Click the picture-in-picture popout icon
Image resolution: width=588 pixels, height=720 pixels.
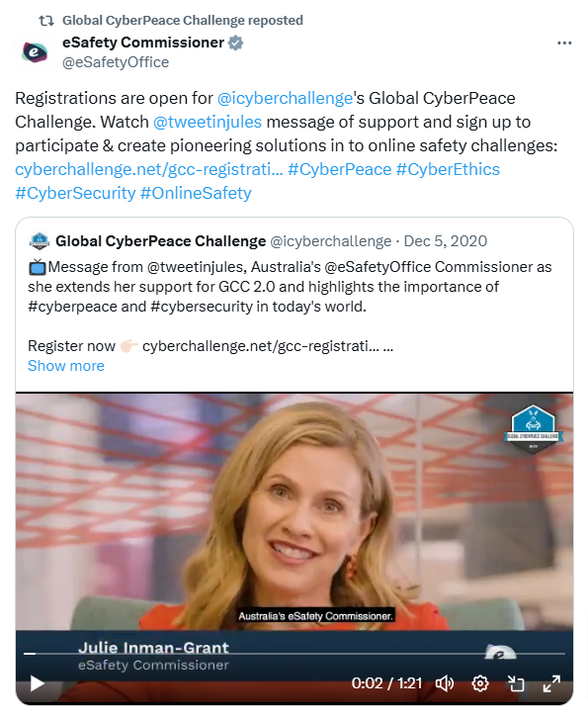pos(516,683)
